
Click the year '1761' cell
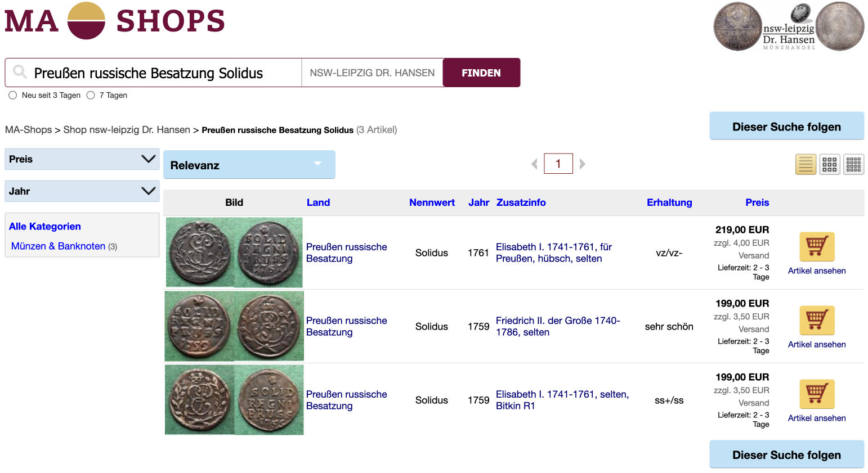pos(478,253)
